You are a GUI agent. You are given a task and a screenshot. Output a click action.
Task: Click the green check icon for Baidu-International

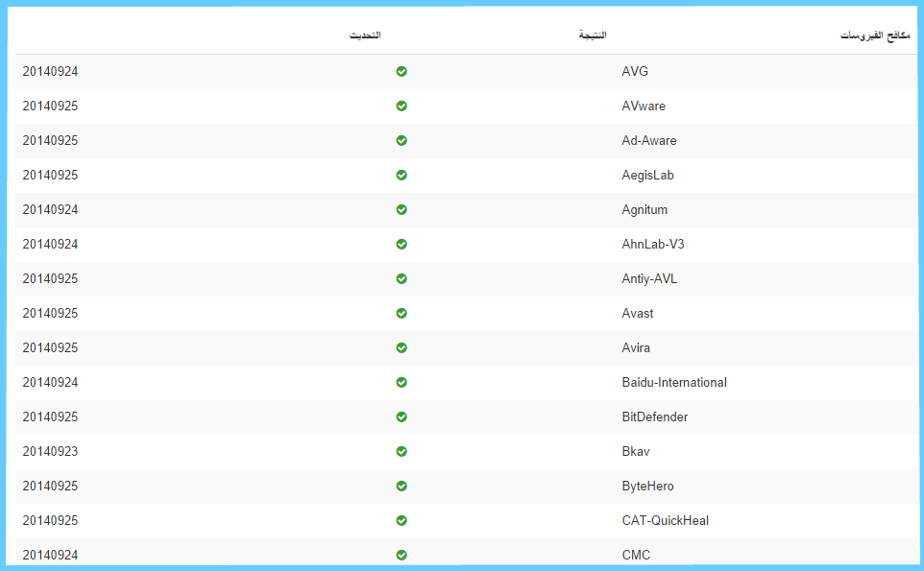[401, 382]
